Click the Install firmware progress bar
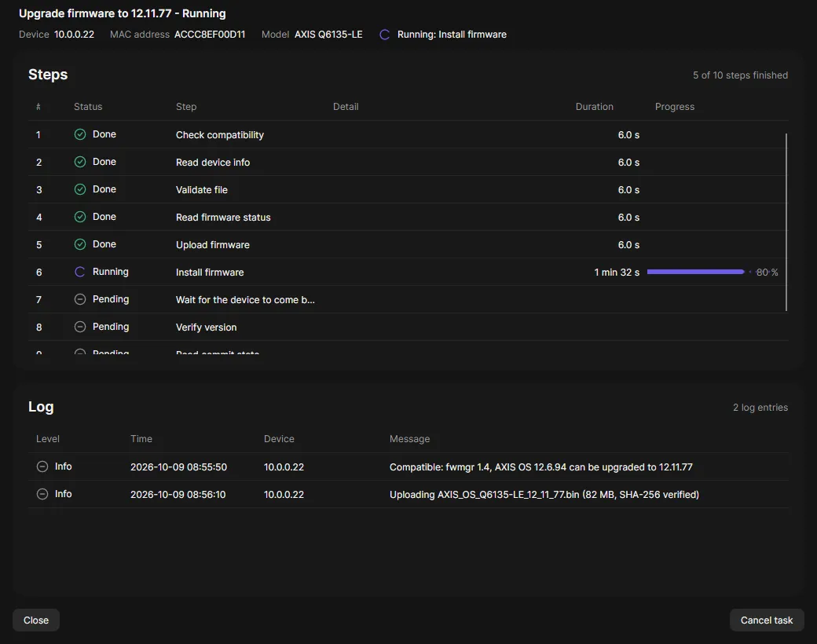 699,272
